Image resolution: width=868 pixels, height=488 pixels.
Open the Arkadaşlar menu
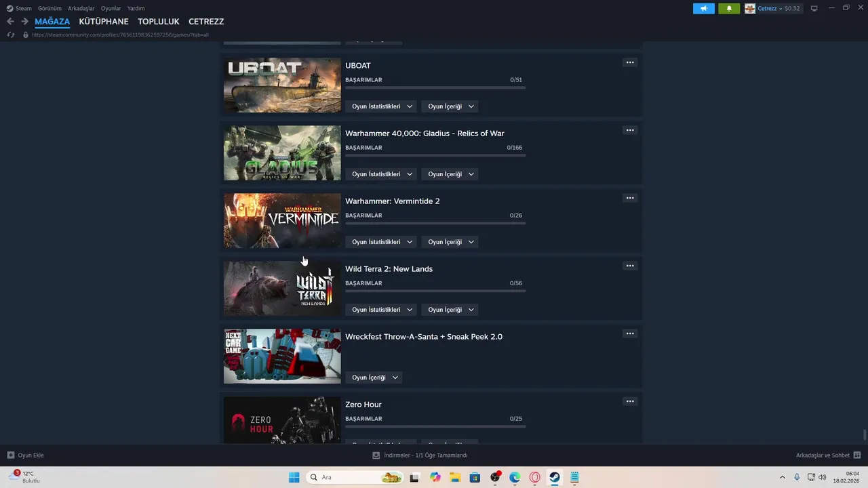click(81, 8)
